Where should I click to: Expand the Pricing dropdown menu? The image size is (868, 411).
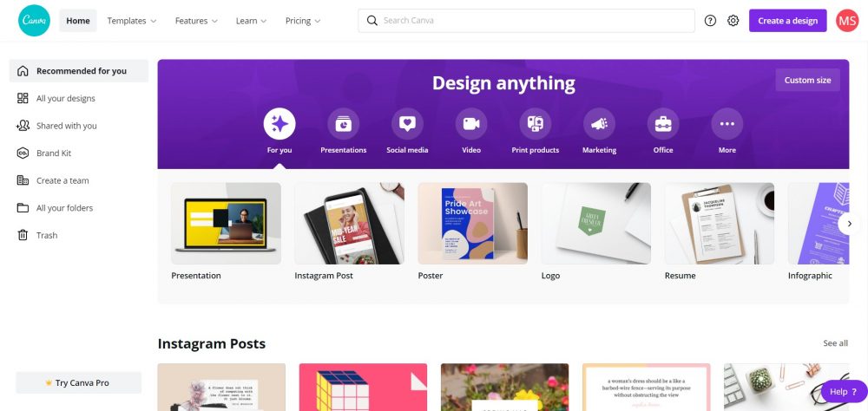pos(303,21)
